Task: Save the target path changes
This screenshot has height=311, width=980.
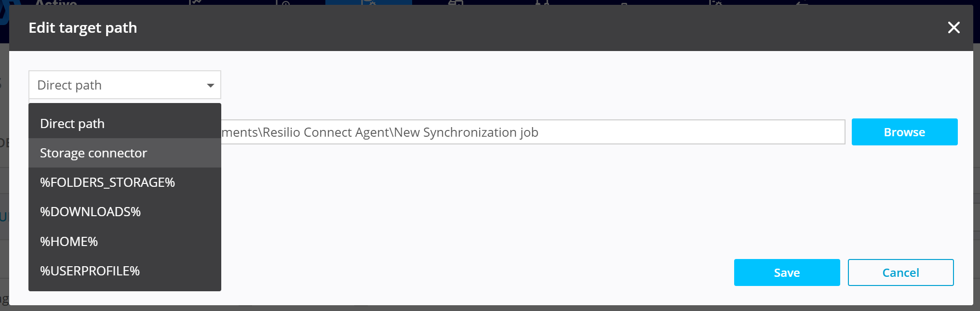Action: [x=787, y=272]
